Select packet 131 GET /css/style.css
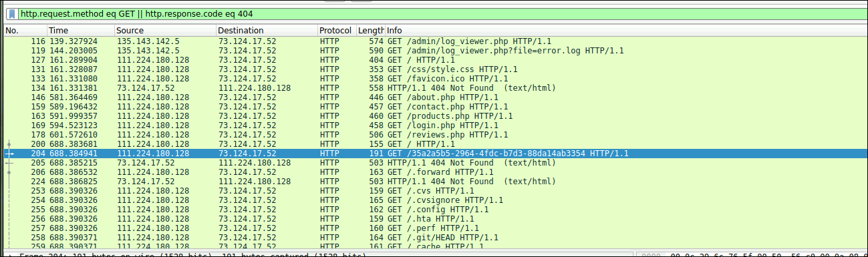The height and width of the screenshot is (257, 868). 435,69
